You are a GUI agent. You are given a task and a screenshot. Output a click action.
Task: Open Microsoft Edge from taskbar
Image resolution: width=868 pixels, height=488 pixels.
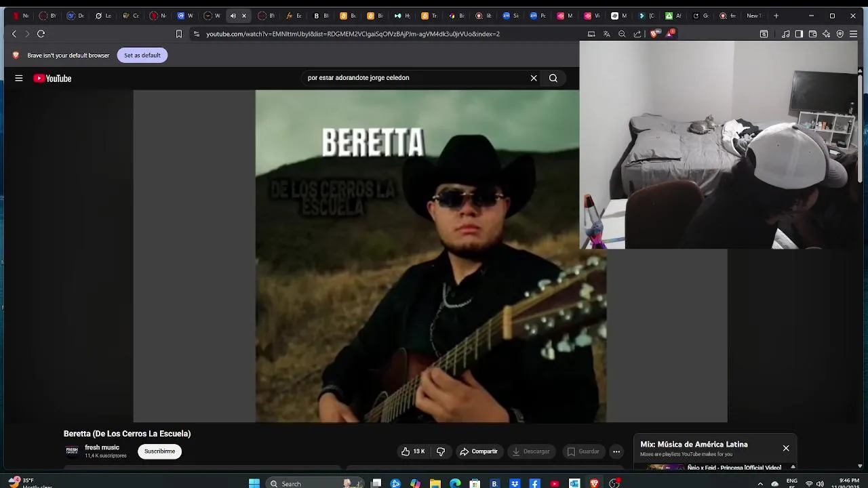(x=455, y=483)
